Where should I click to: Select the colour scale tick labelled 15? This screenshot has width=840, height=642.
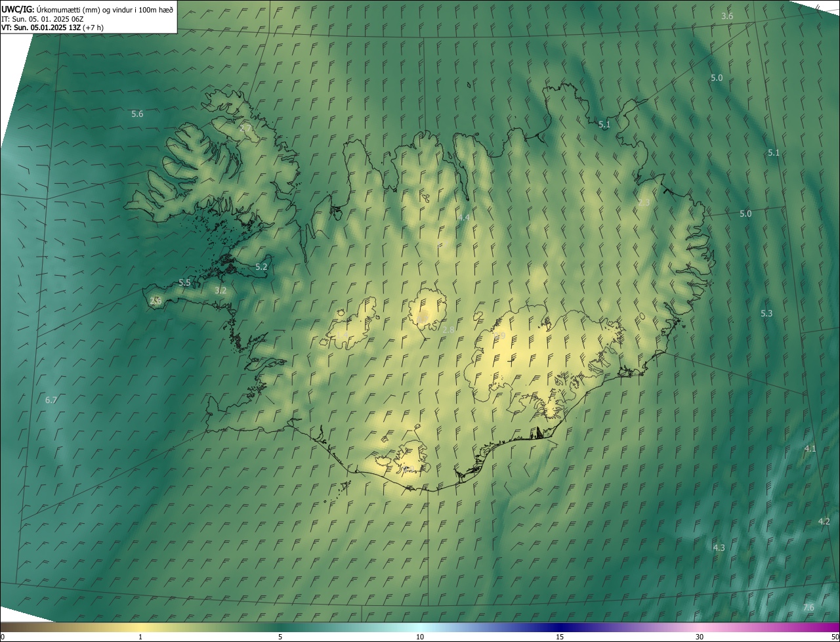coord(560,637)
